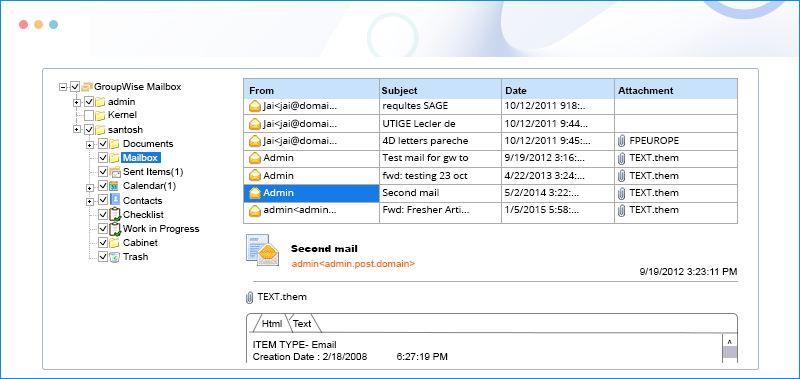Image resolution: width=800 pixels, height=379 pixels.
Task: Click paperclip icon in Fwd: Fresher row
Action: tap(621, 210)
